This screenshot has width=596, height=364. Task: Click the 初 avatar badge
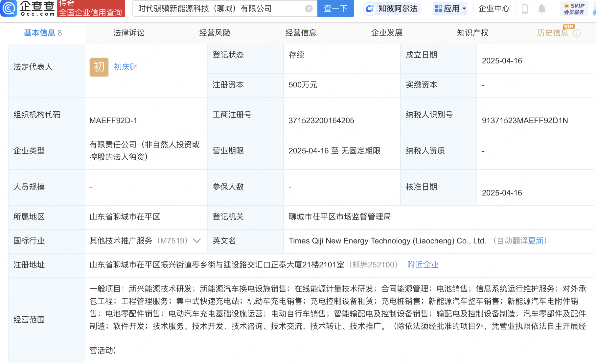99,67
